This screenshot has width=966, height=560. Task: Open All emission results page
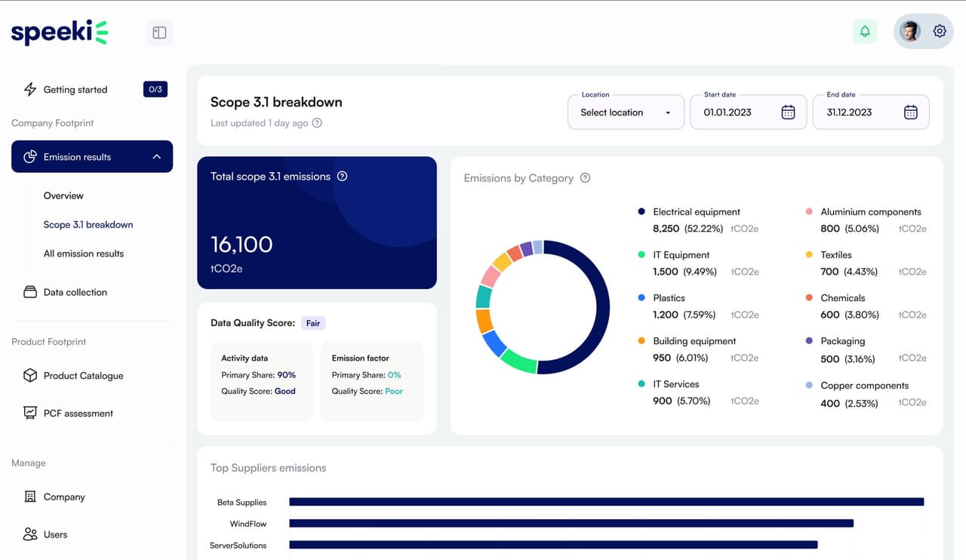(84, 254)
